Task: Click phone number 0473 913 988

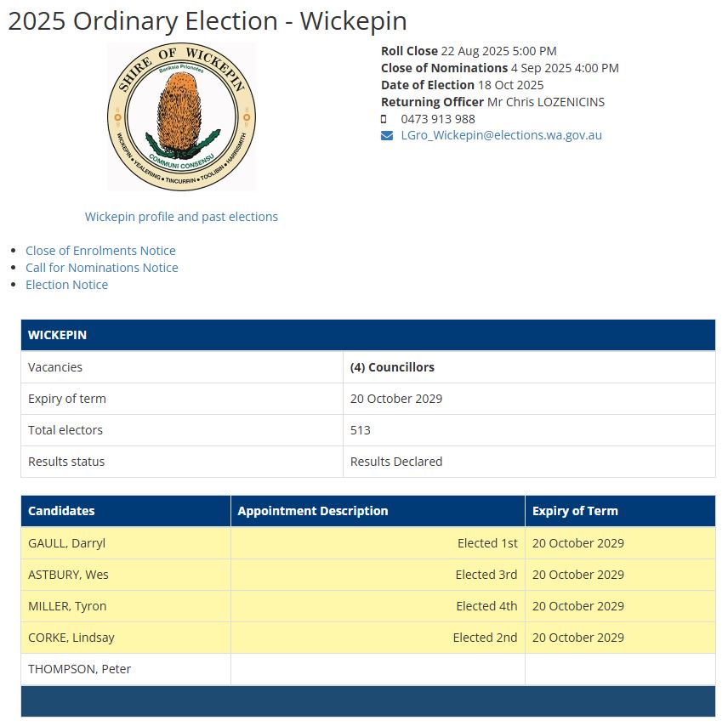Action: point(438,119)
